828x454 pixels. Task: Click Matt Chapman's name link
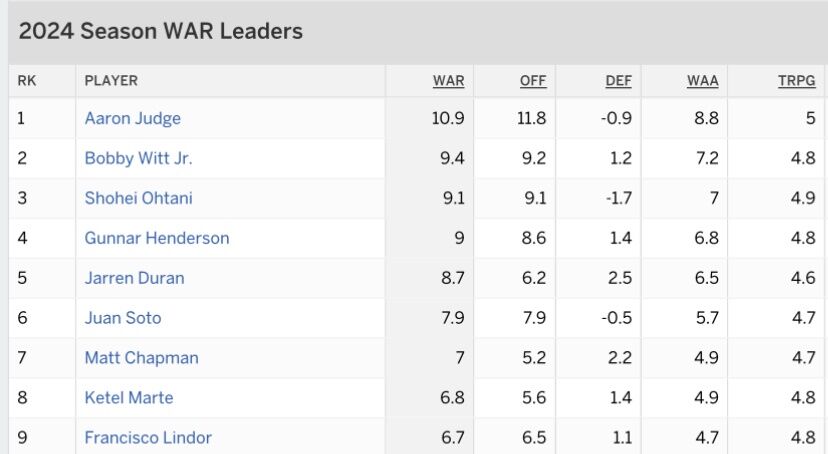click(142, 357)
